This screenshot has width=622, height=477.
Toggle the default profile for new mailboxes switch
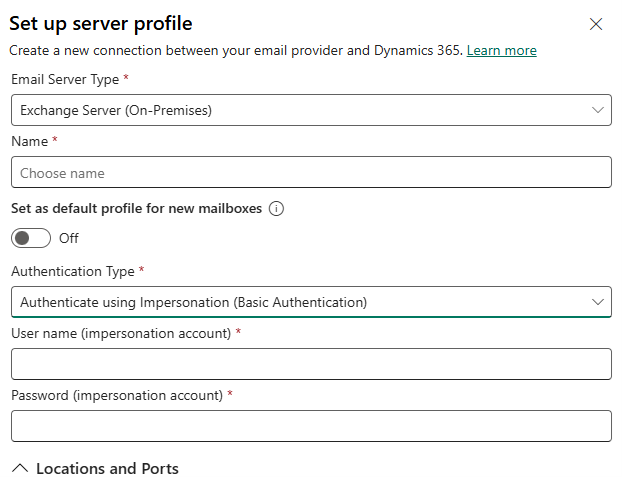[x=30, y=238]
